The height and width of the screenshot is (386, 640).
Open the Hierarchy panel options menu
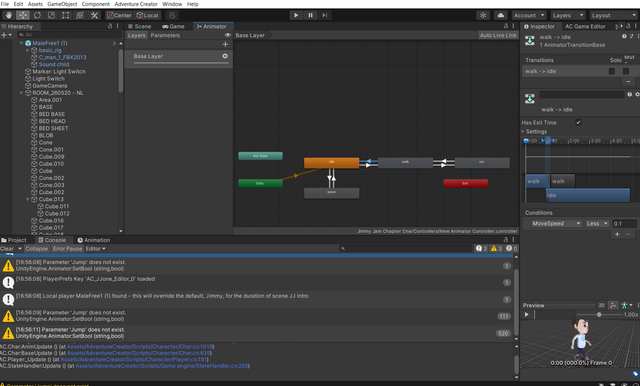pos(118,26)
